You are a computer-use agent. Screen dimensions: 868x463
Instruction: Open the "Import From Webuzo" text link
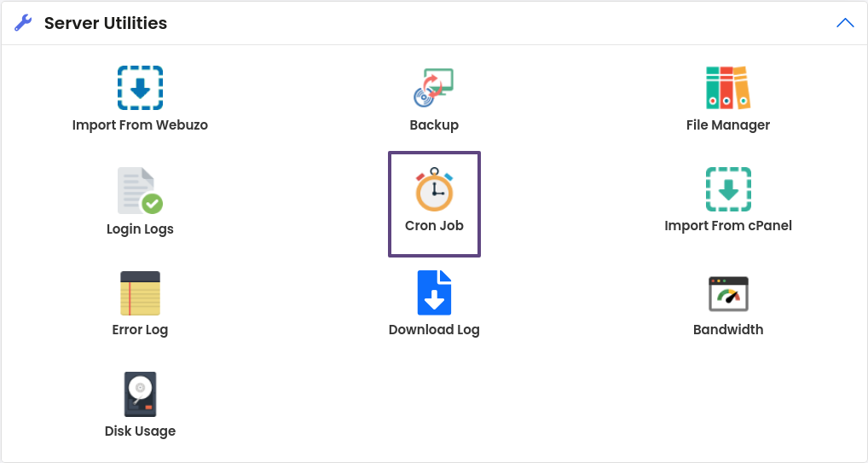tap(140, 125)
